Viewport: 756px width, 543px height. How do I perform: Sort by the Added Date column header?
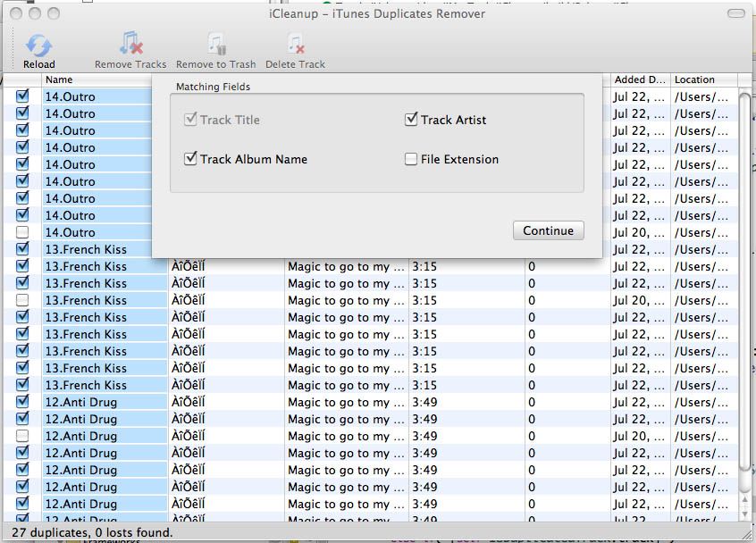click(641, 79)
